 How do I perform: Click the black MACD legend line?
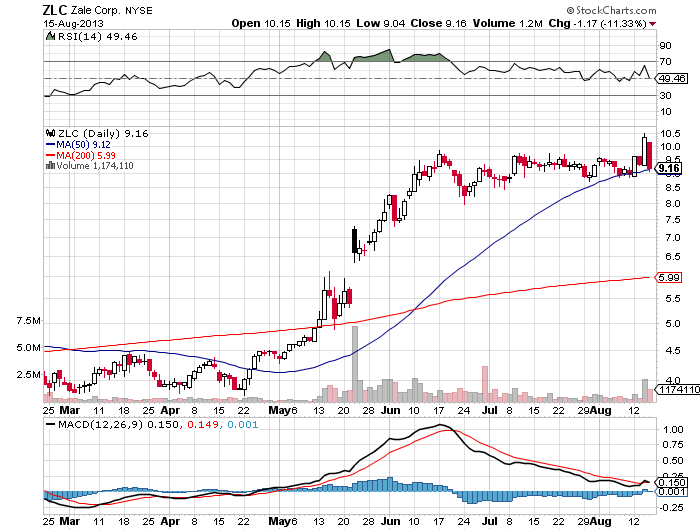[x=51, y=425]
